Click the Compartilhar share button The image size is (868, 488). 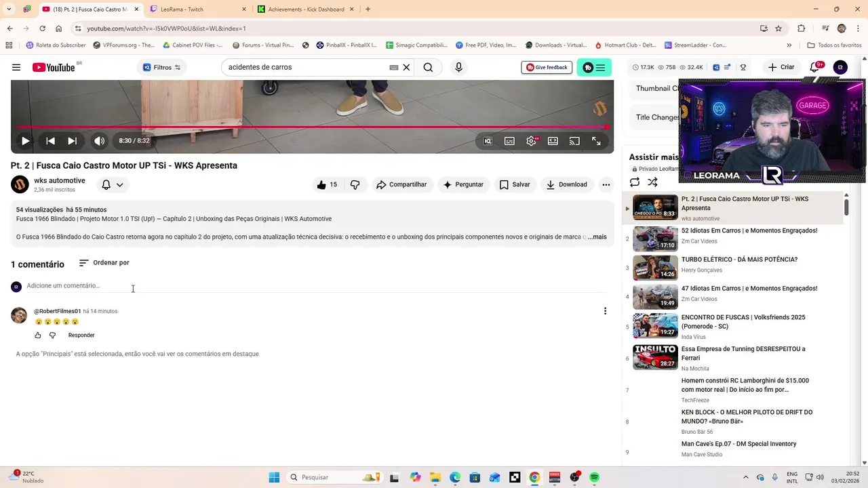401,184
